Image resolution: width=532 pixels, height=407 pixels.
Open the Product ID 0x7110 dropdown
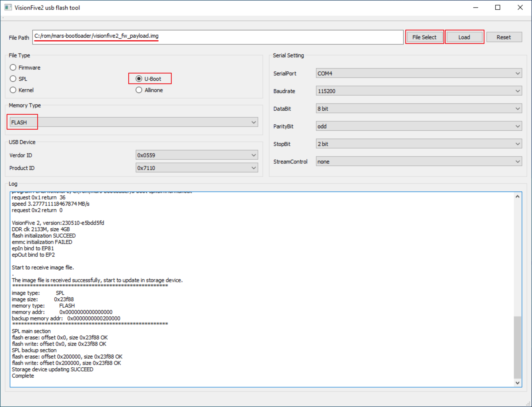pyautogui.click(x=197, y=168)
